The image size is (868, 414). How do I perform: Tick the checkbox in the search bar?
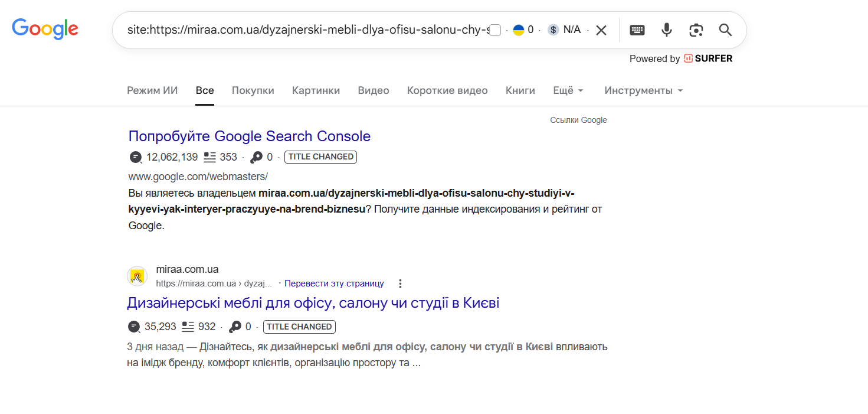click(496, 30)
